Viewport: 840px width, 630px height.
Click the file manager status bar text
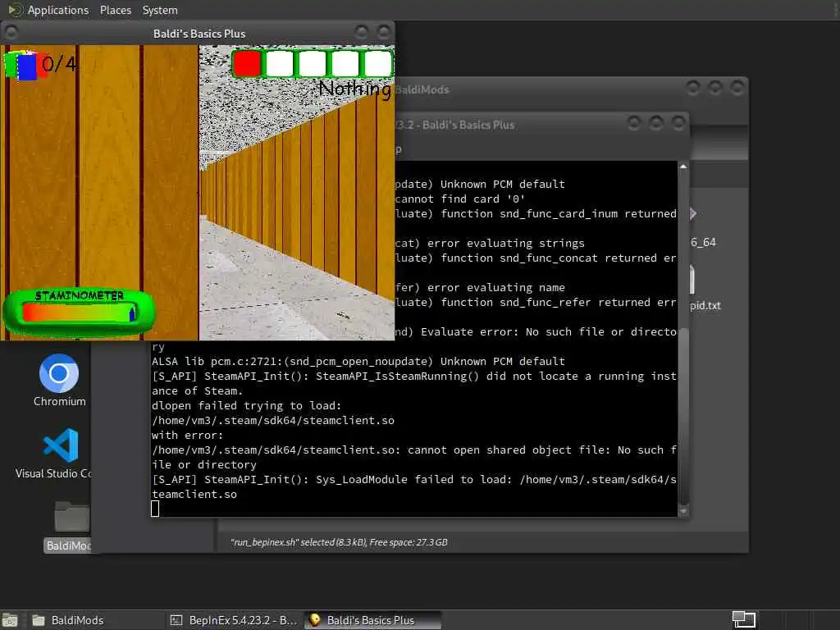pyautogui.click(x=339, y=542)
